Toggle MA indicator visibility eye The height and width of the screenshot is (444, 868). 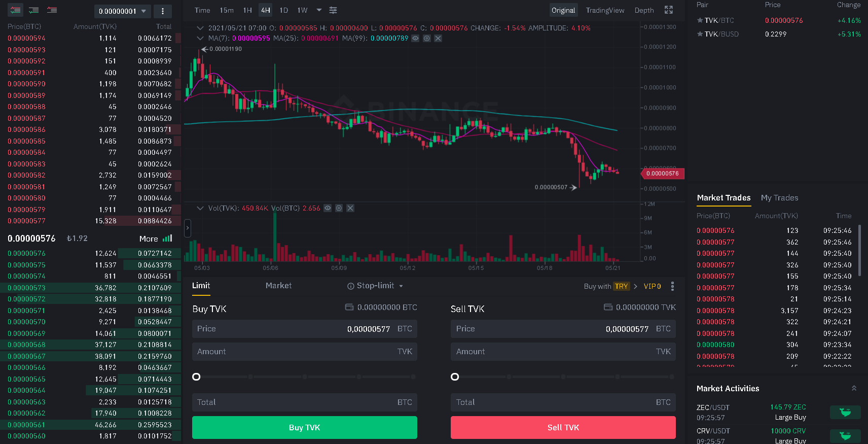coord(415,39)
